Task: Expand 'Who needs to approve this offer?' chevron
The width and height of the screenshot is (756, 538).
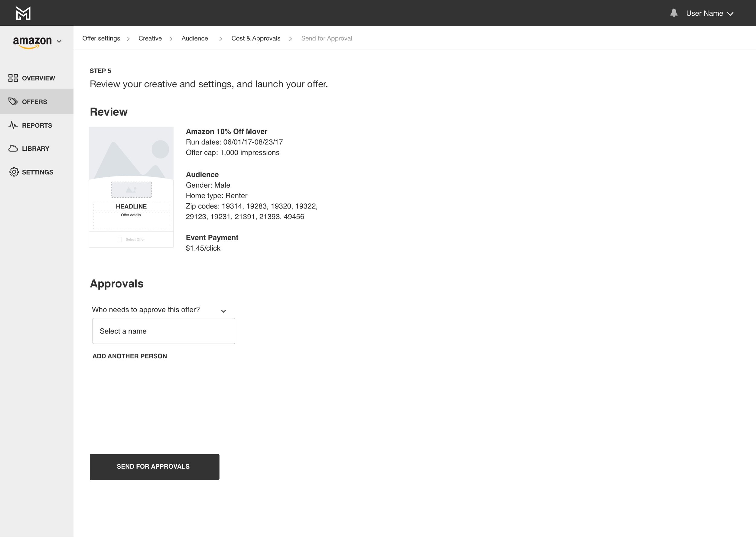Action: click(x=223, y=311)
